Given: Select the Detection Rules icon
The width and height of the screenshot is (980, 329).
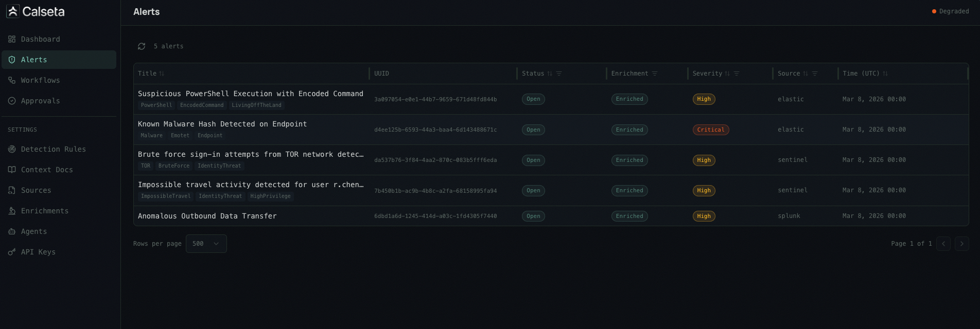Looking at the screenshot, I should point(11,149).
